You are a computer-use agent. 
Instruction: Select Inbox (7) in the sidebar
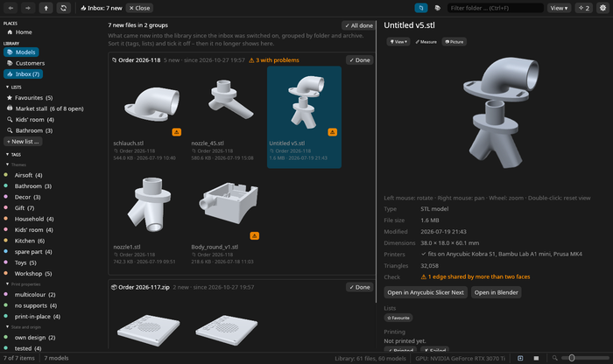coord(23,73)
